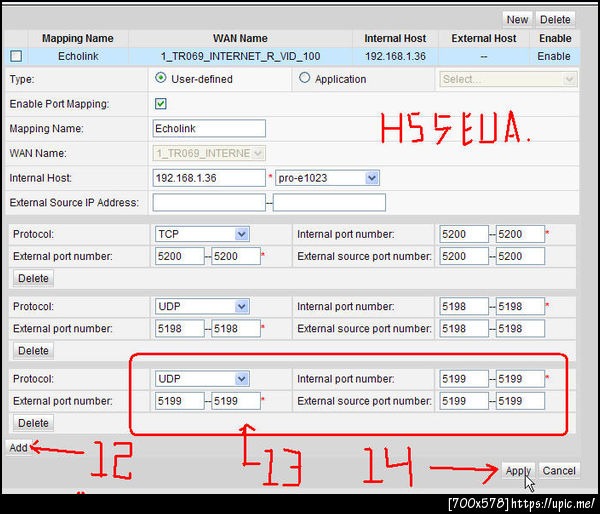Click end external source port field 5200
This screenshot has height=514, width=600.
coord(520,256)
